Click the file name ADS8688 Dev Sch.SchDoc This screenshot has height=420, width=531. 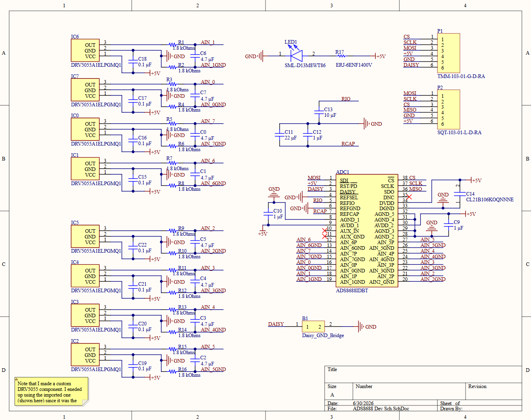(381, 408)
